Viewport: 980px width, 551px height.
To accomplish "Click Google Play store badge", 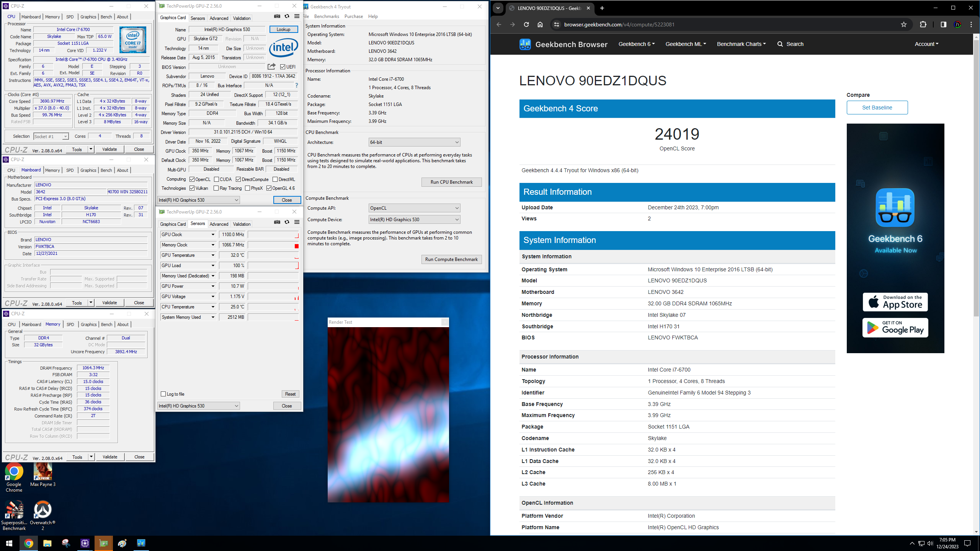I will click(x=895, y=328).
